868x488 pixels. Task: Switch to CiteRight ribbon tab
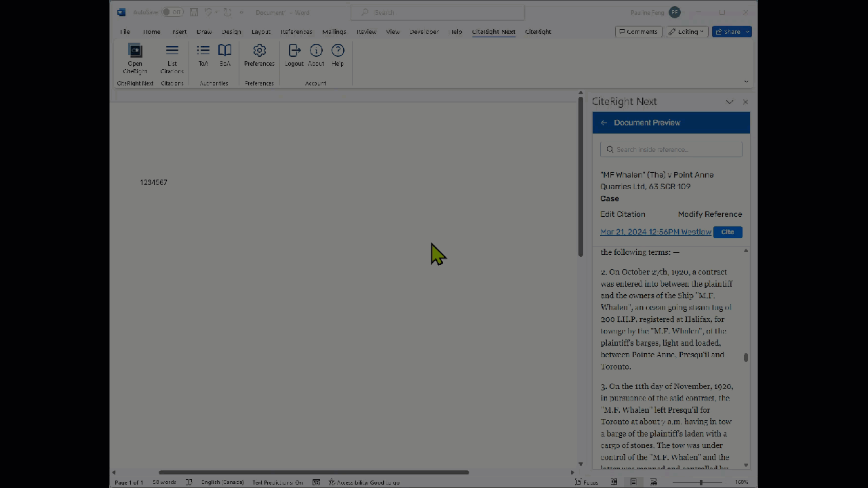tap(538, 32)
